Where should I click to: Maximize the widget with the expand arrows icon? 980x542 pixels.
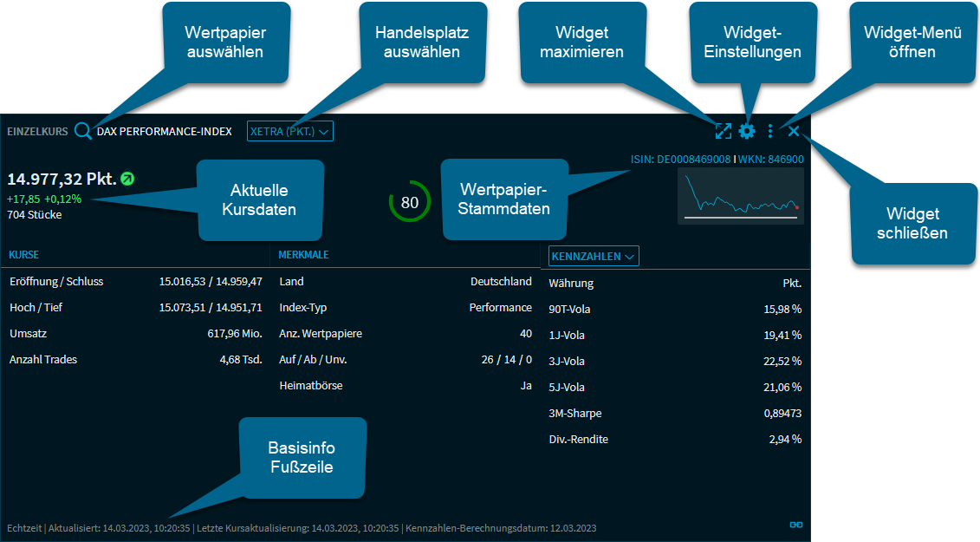click(724, 131)
